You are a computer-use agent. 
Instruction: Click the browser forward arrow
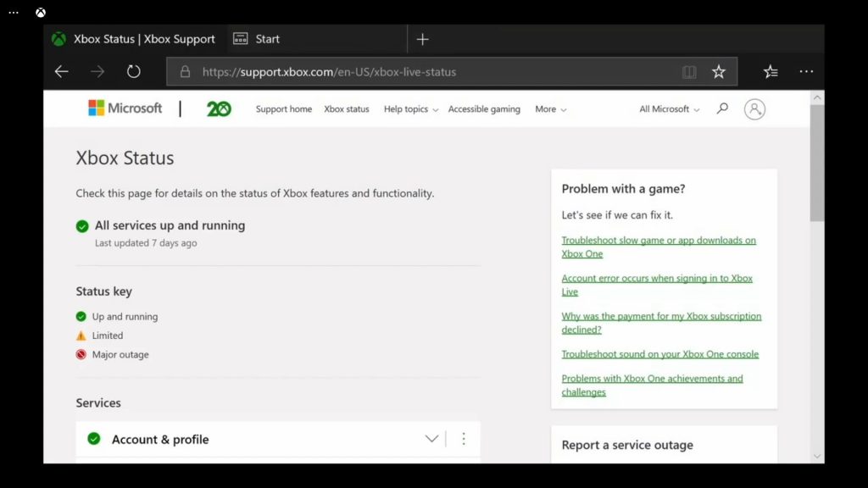(97, 71)
